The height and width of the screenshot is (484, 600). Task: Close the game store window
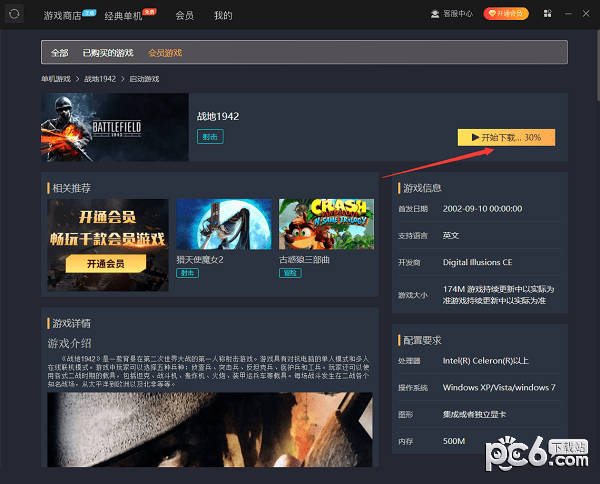(x=586, y=14)
